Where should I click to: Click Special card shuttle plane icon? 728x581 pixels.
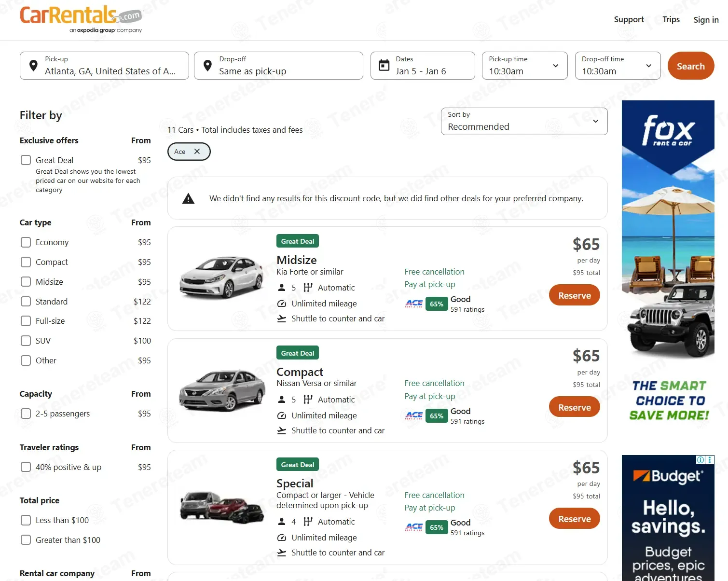click(x=282, y=553)
